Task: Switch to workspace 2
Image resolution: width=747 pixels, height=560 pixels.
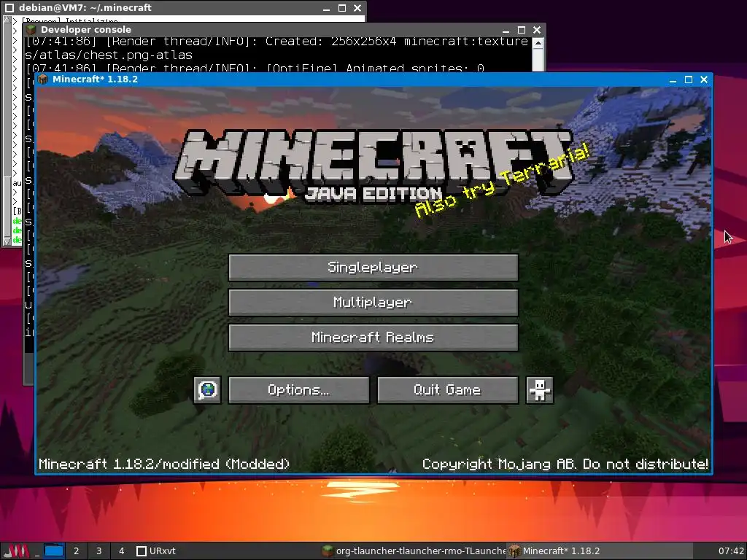Action: click(x=76, y=551)
